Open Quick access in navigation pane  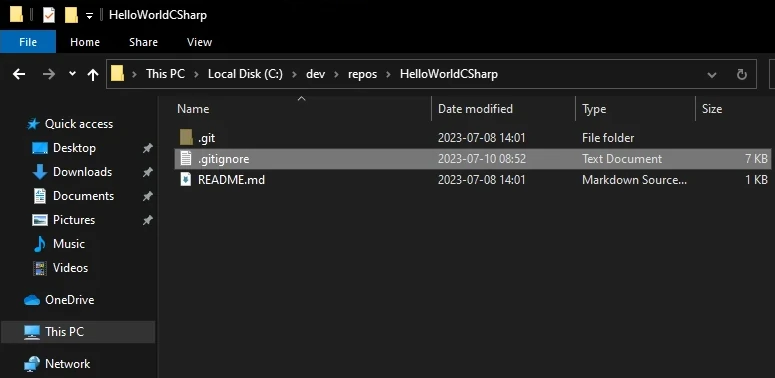[79, 124]
